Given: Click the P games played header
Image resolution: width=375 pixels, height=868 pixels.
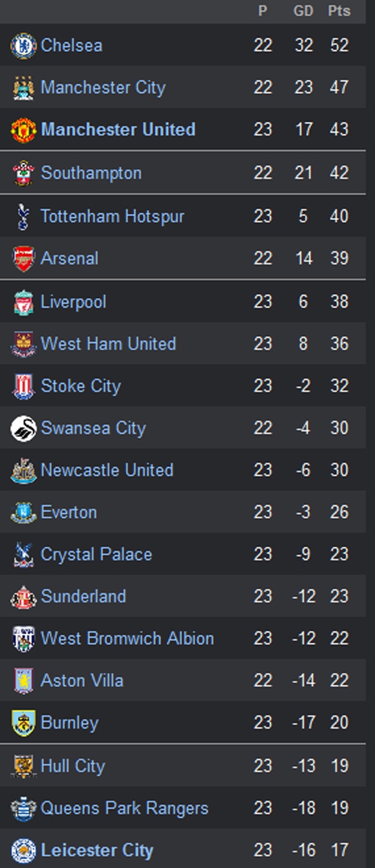Looking at the screenshot, I should click(x=263, y=11).
